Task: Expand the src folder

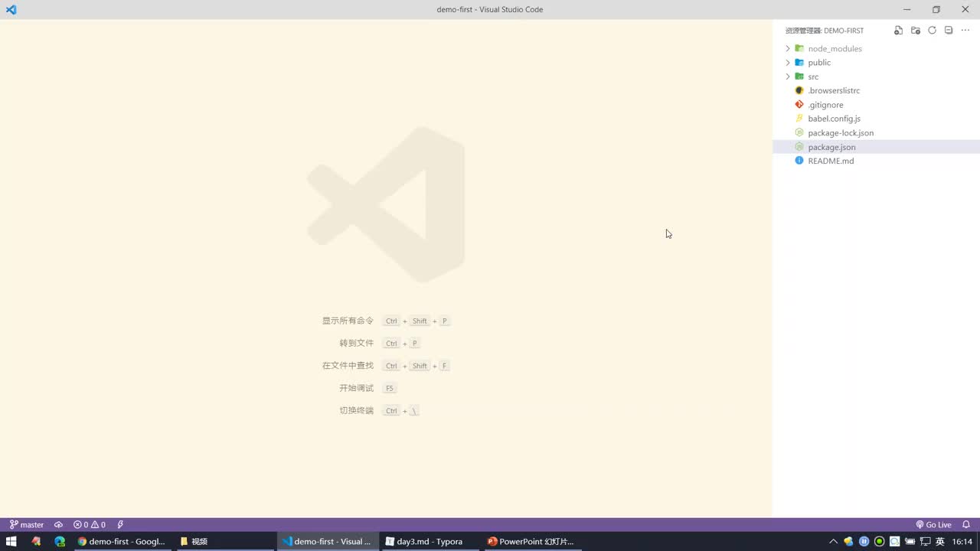Action: 788,77
